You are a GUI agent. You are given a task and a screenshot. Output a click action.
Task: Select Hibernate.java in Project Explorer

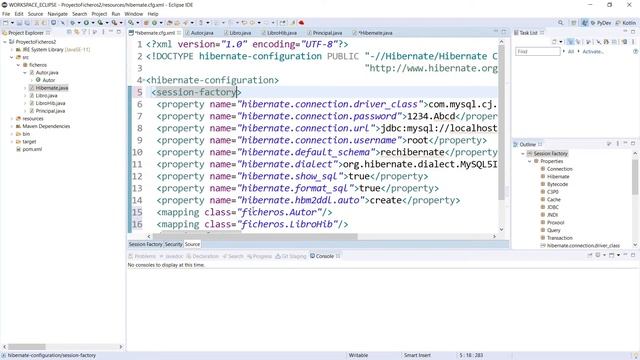click(51, 88)
